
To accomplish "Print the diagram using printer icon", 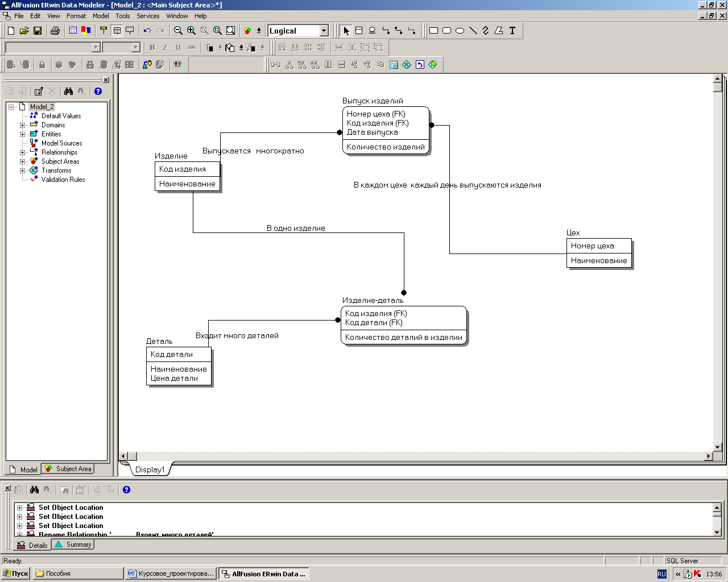I will pyautogui.click(x=55, y=31).
